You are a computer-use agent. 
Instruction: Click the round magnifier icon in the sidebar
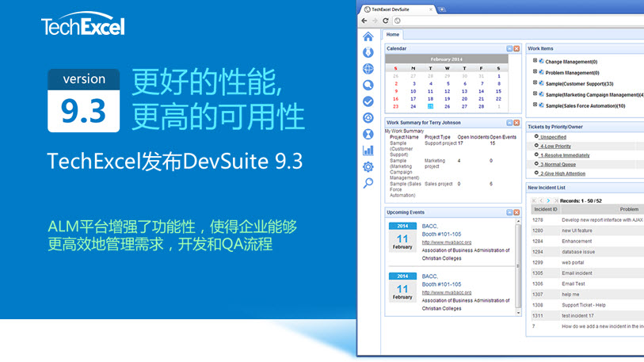point(368,85)
